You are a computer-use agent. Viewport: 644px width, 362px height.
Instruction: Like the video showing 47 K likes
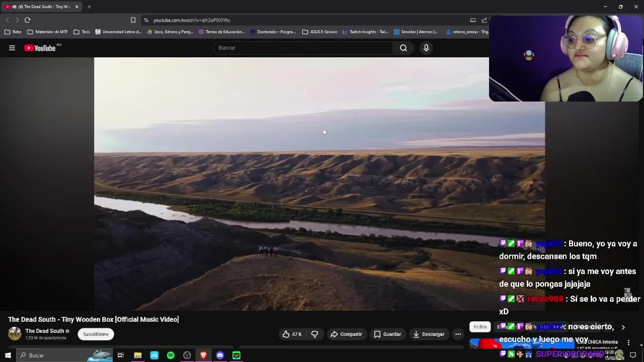[292, 334]
